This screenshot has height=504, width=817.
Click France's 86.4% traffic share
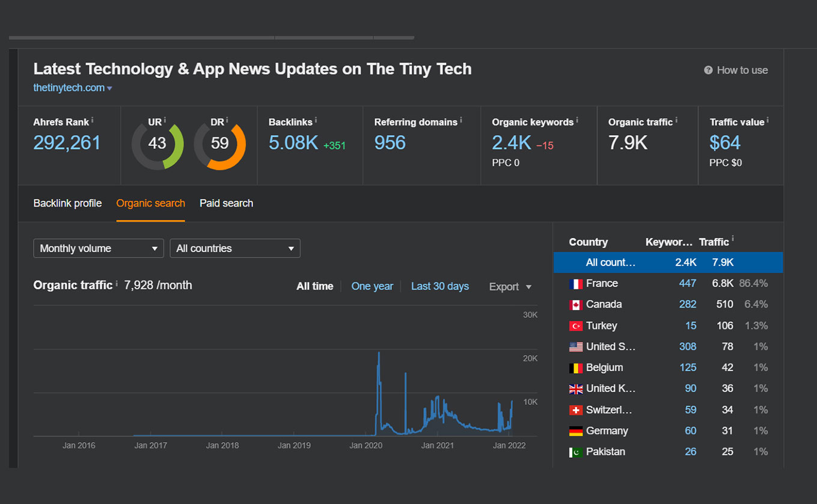(x=753, y=284)
